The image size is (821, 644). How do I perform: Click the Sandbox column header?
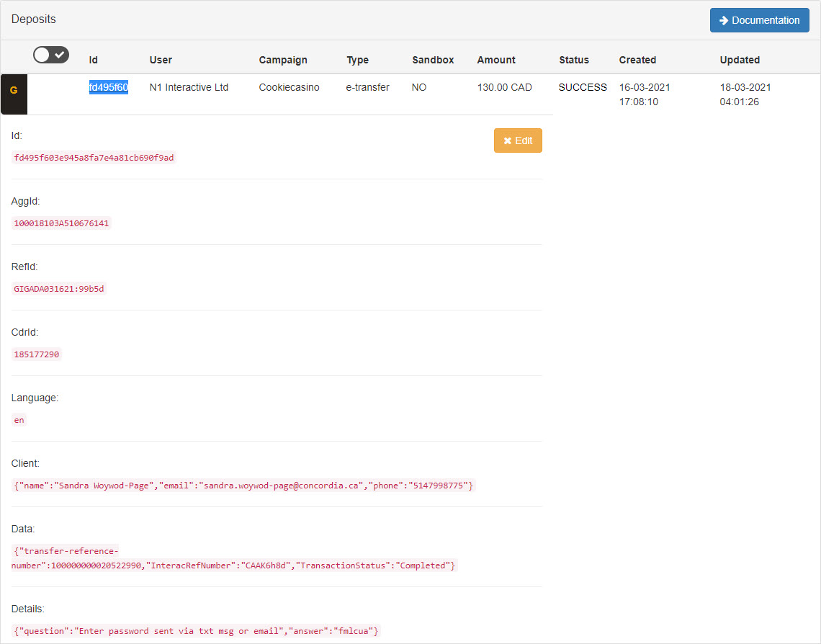[x=433, y=60]
